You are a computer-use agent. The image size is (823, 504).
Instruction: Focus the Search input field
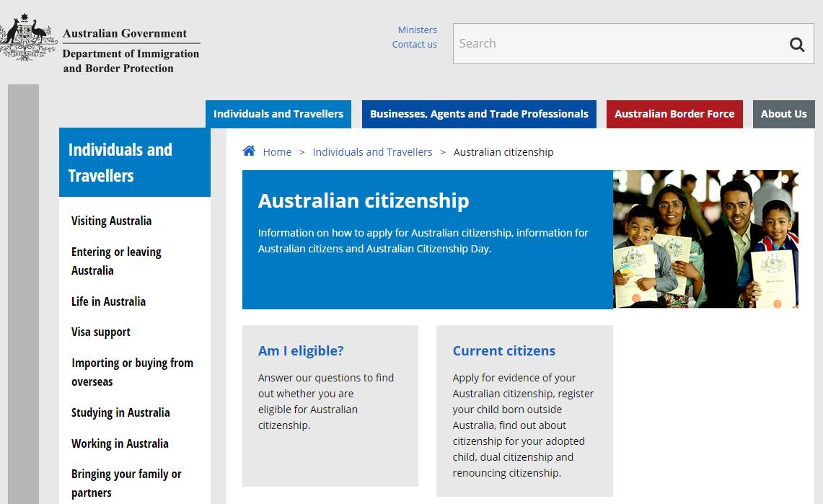(633, 43)
